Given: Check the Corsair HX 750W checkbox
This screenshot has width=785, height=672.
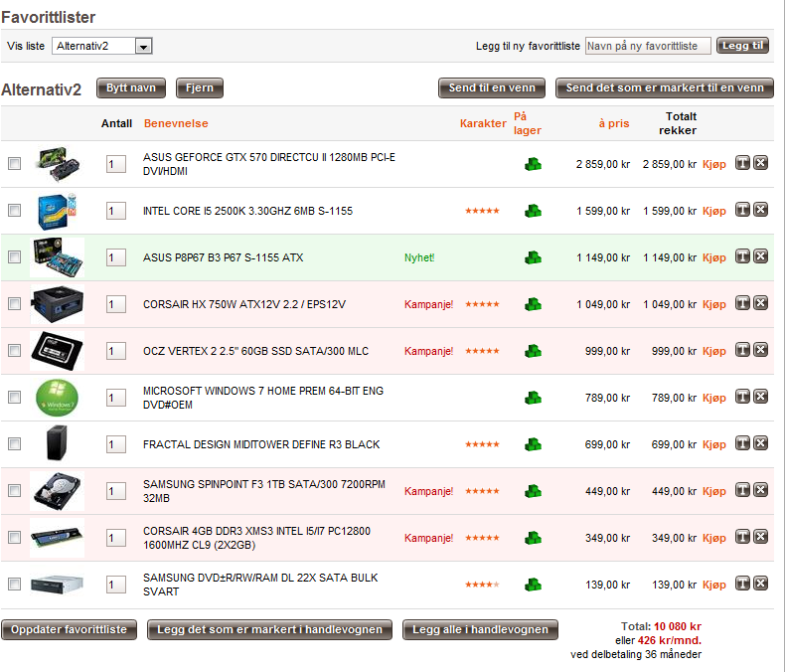Looking at the screenshot, I should pos(15,304).
